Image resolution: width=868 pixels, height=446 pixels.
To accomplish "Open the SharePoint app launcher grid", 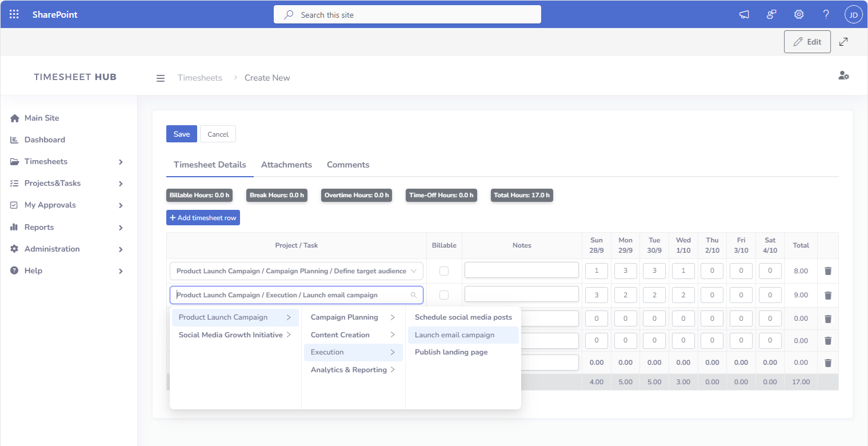I will click(14, 14).
